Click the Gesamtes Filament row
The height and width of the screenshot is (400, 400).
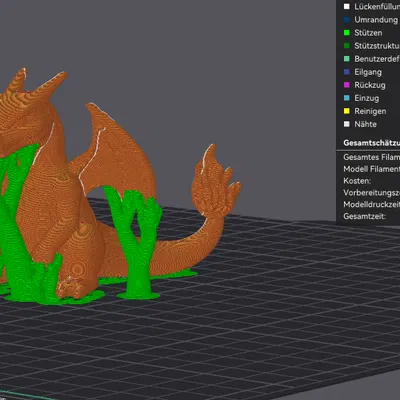pos(372,157)
